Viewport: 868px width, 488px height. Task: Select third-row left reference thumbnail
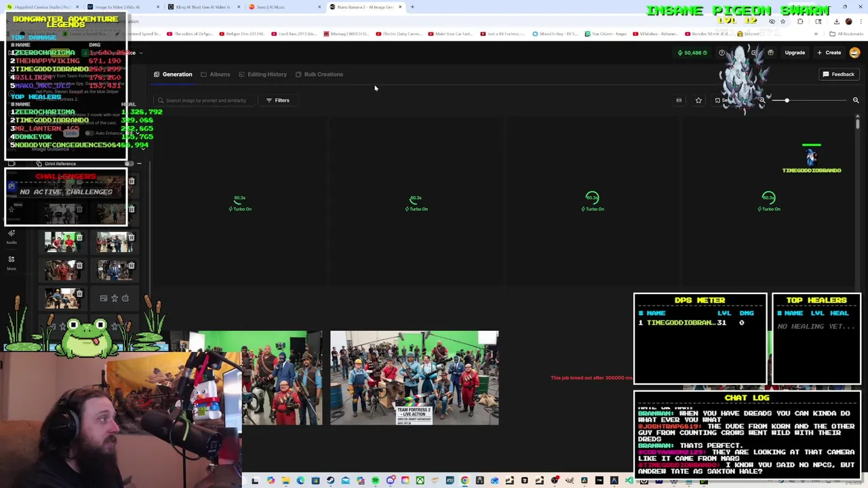[x=63, y=242]
